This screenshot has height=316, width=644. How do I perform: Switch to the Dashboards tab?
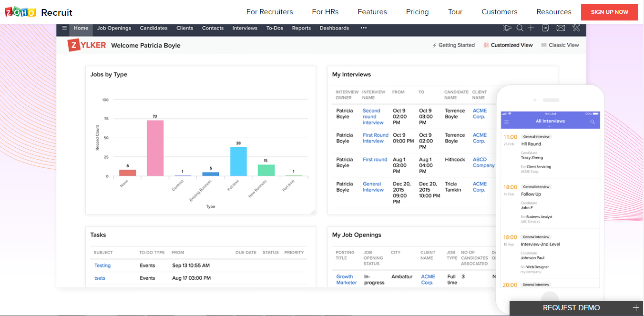[334, 28]
